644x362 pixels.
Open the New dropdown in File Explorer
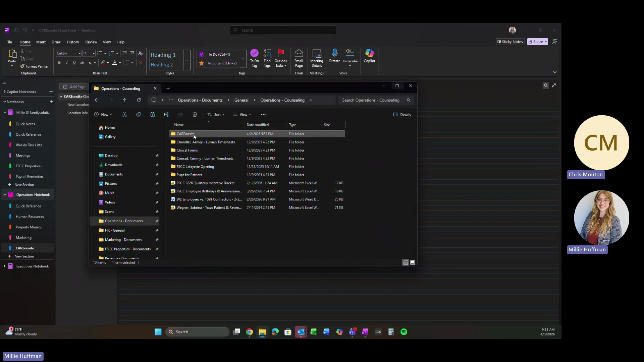pos(103,115)
